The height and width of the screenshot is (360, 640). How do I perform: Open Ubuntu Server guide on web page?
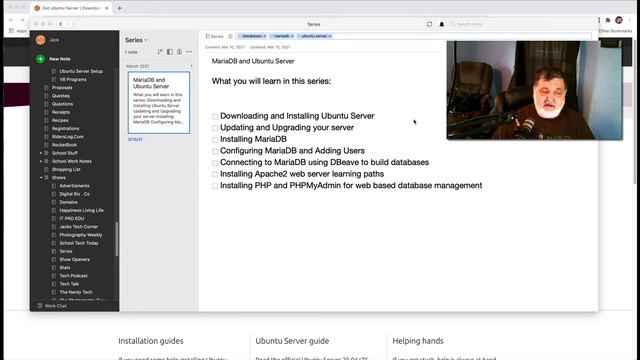[x=292, y=341]
